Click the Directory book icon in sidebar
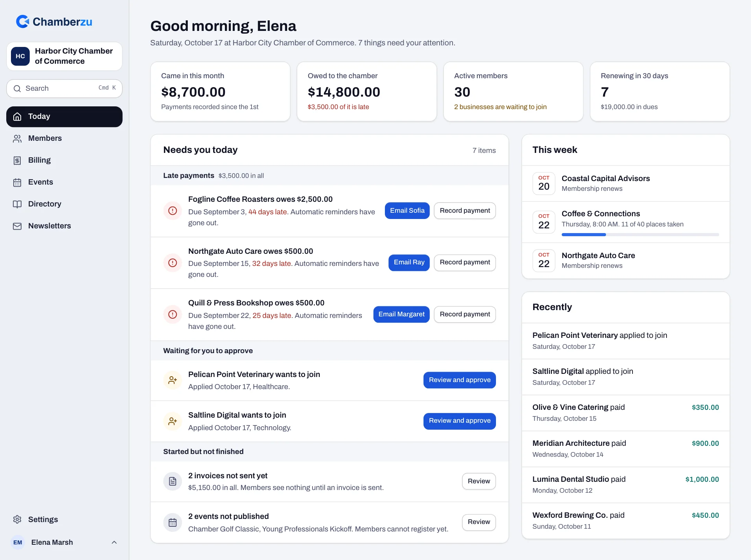 point(17,204)
